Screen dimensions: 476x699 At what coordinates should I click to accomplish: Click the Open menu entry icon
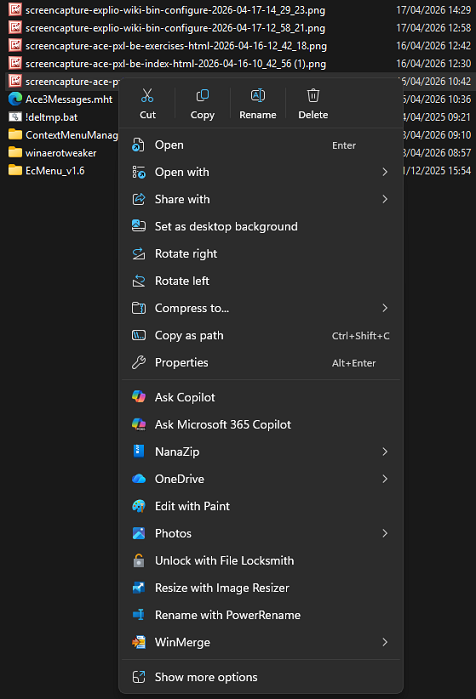pos(139,145)
